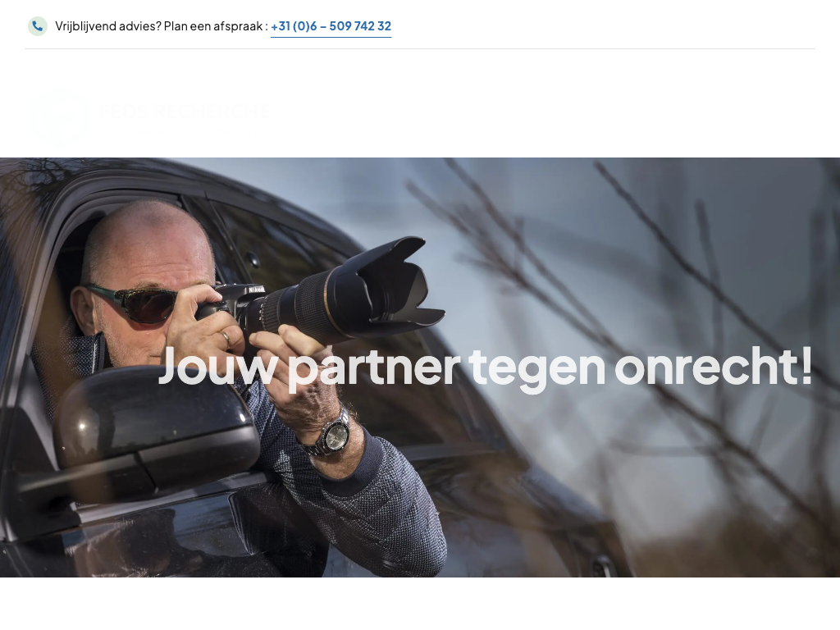Click the word 'onrecht!' in the banner
840x630 pixels.
[x=714, y=367]
